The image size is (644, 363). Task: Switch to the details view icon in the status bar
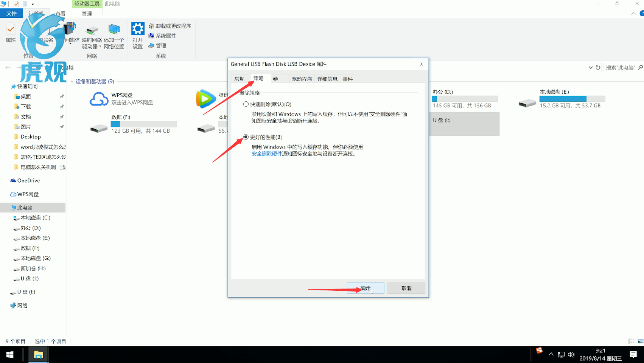631,341
